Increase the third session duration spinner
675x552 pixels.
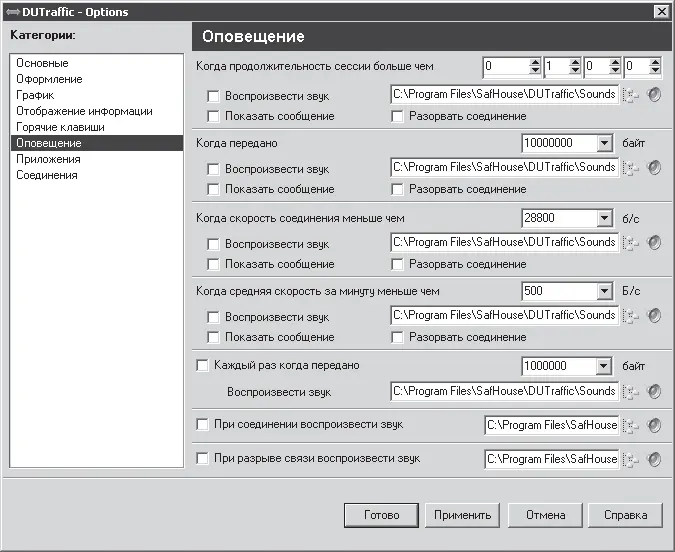(615, 62)
